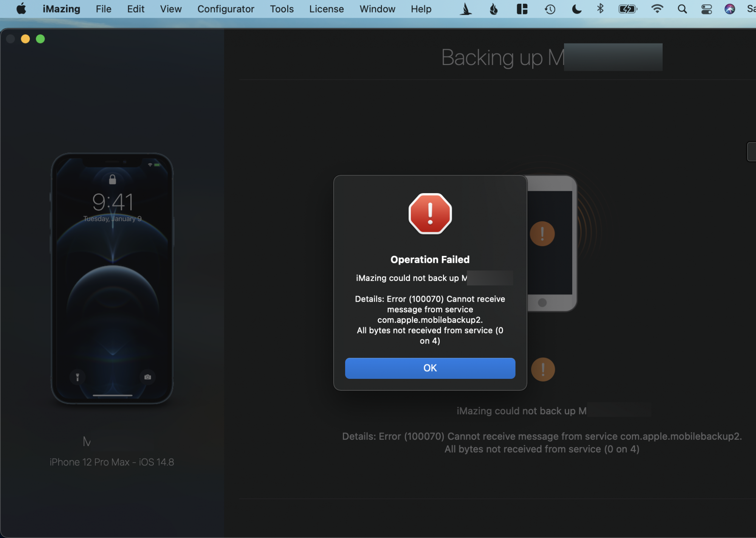Viewport: 756px width, 538px height.
Task: Open Wi-Fi status menu
Action: click(x=657, y=9)
